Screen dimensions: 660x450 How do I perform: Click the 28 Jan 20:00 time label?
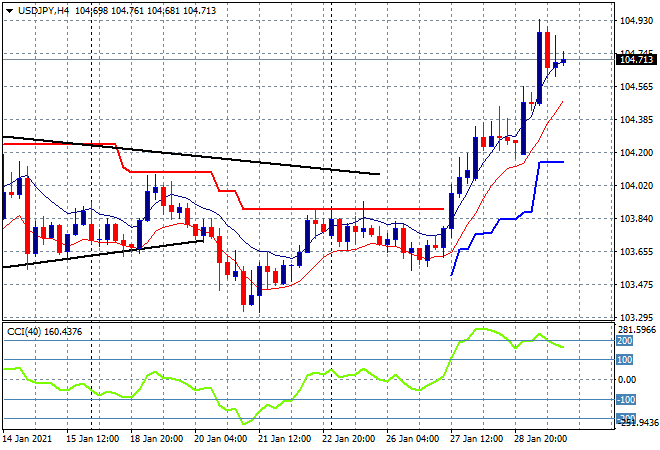pyautogui.click(x=540, y=439)
